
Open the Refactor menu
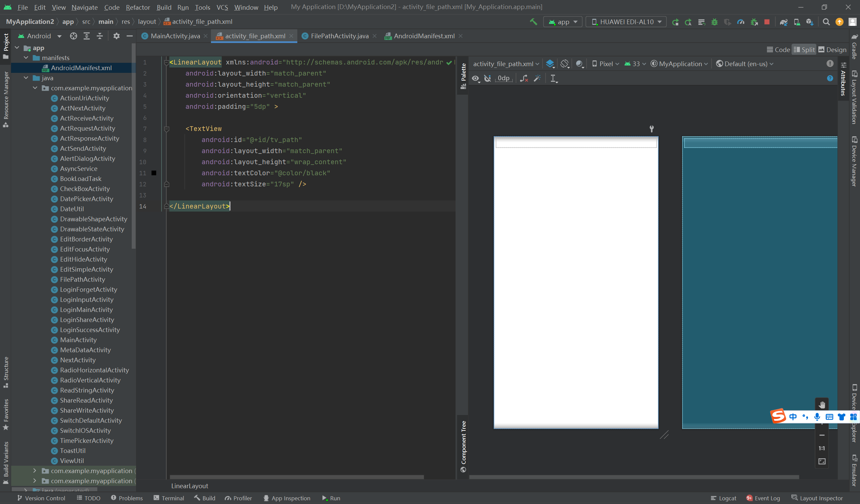point(137,7)
